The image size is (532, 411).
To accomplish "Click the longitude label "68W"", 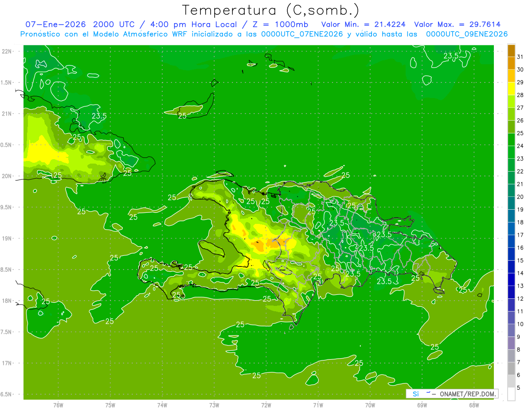I will point(474,405).
